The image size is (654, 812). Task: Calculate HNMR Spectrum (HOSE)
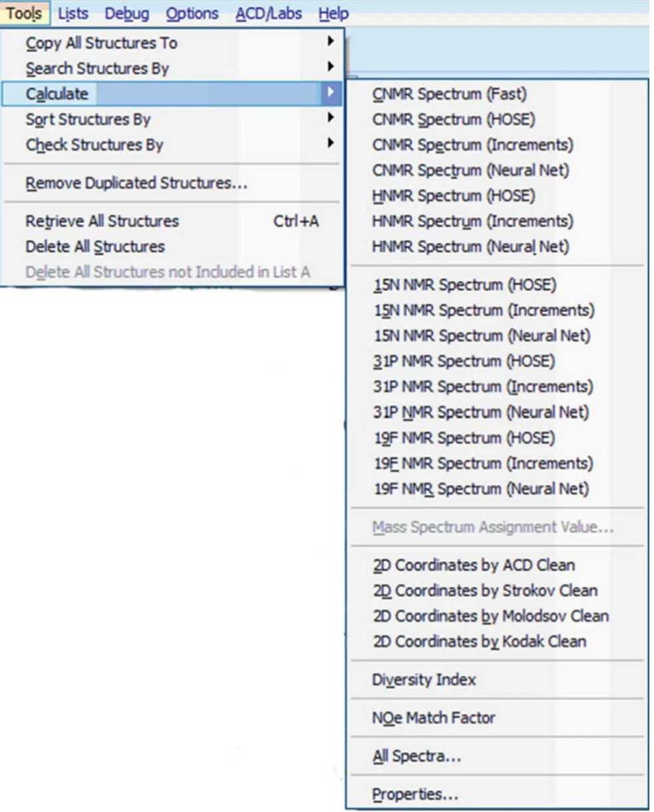pyautogui.click(x=496, y=196)
